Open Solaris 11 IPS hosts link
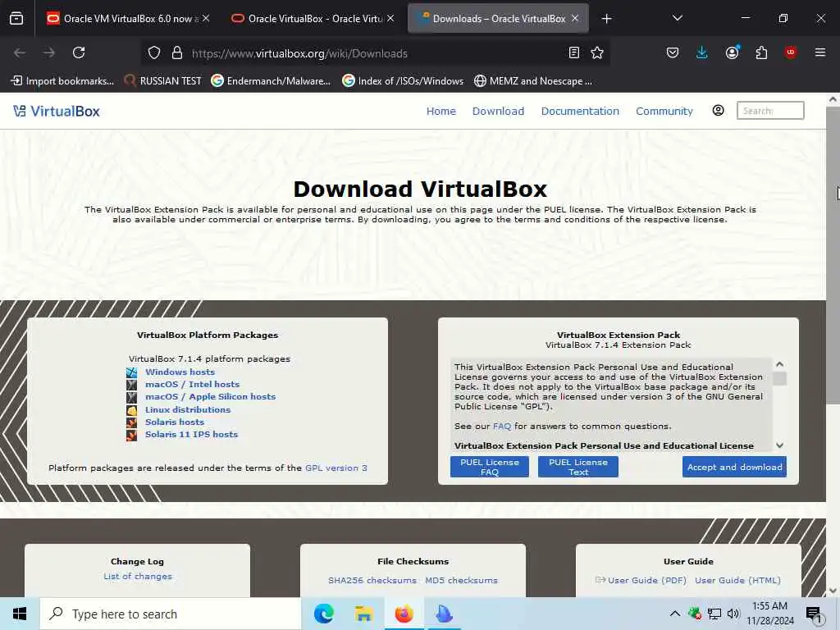Viewport: 840px width, 630px height. coord(191,434)
